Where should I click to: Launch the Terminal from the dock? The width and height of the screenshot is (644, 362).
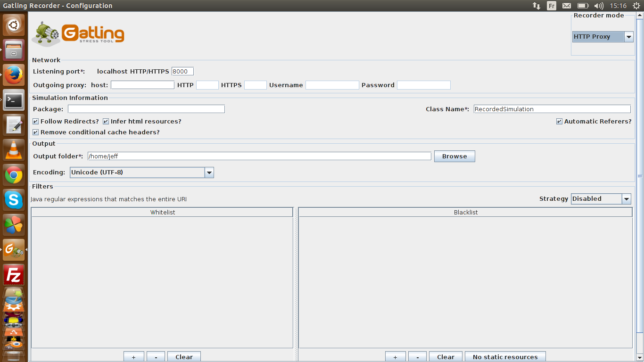[14, 100]
